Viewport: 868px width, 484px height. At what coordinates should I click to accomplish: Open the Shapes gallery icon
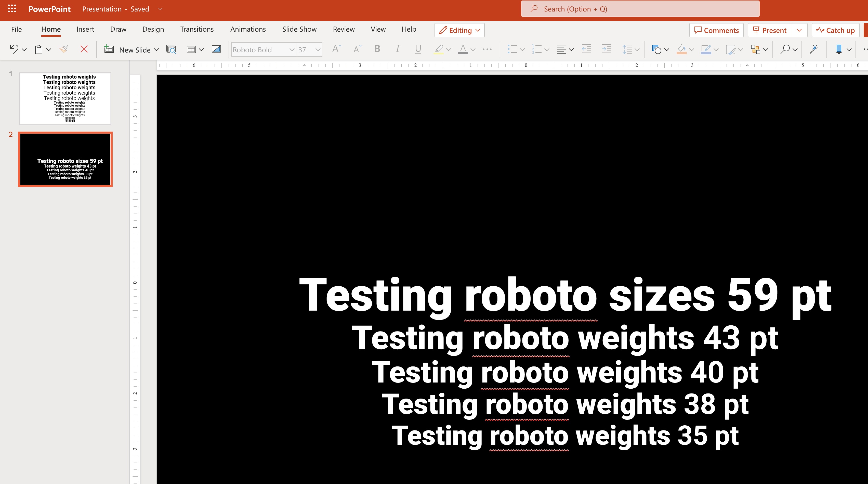[x=656, y=49]
